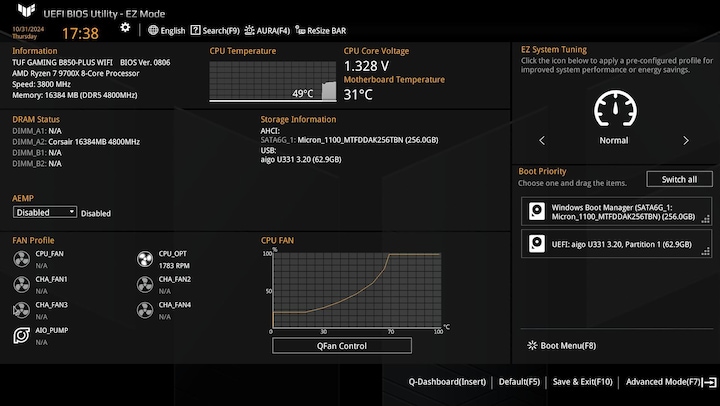Click the date 10/31/2024 Thursday

tap(28, 33)
